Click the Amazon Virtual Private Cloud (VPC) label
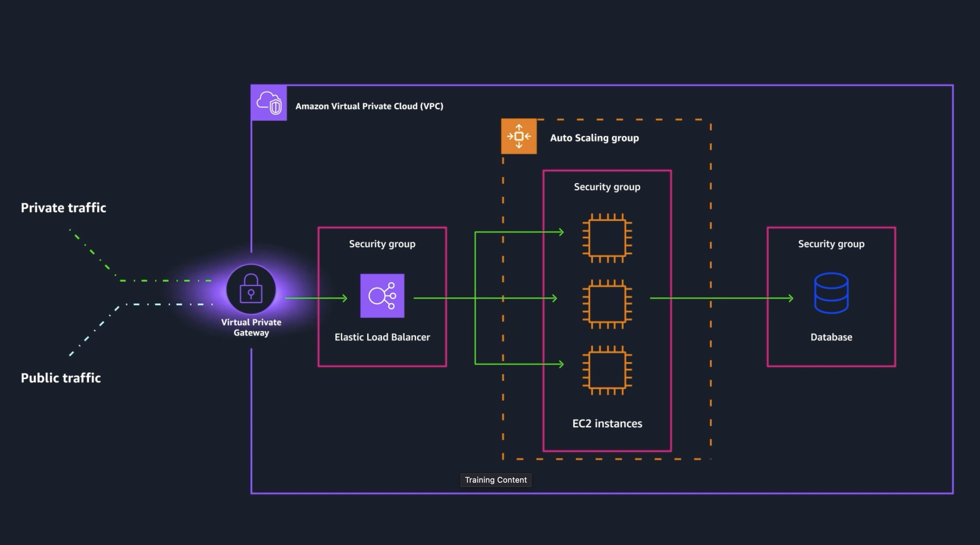The image size is (980, 545). pyautogui.click(x=369, y=106)
